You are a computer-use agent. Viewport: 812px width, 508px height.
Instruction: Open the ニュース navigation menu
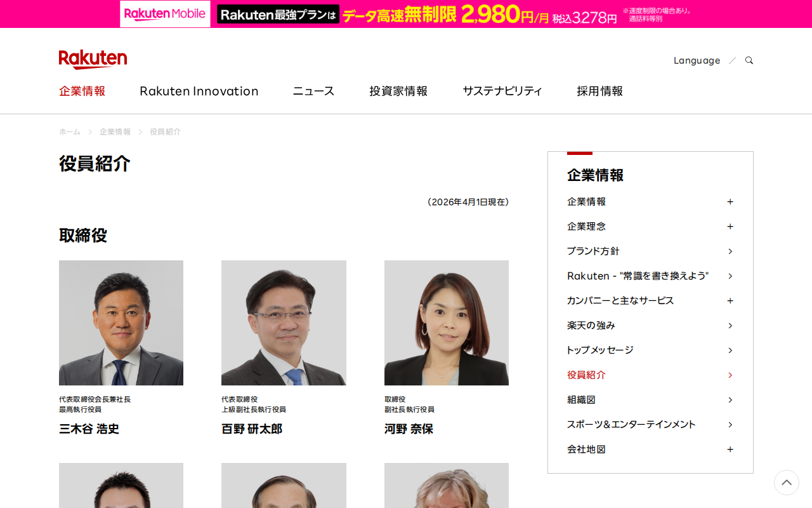coord(313,91)
